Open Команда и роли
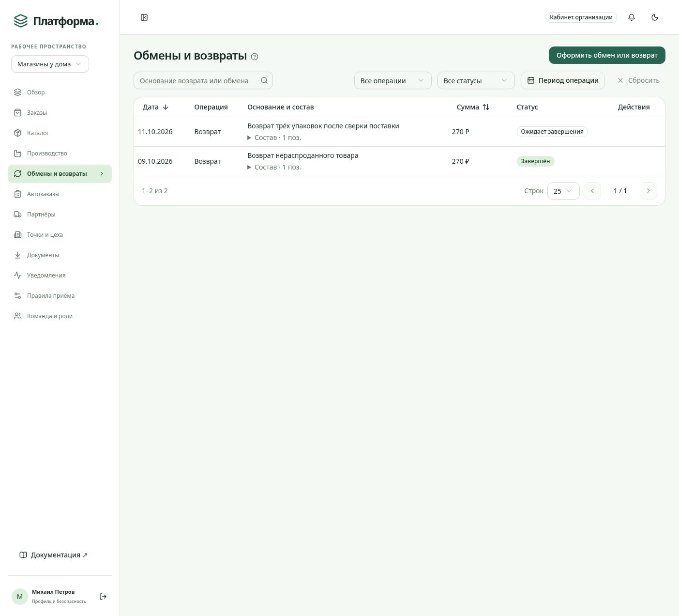This screenshot has width=679, height=616. point(60,316)
